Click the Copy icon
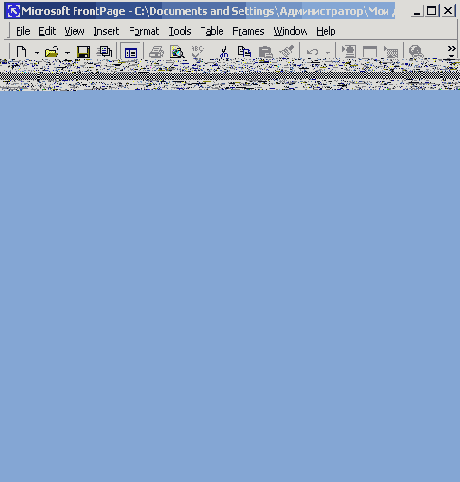This screenshot has width=460, height=482. tap(244, 52)
